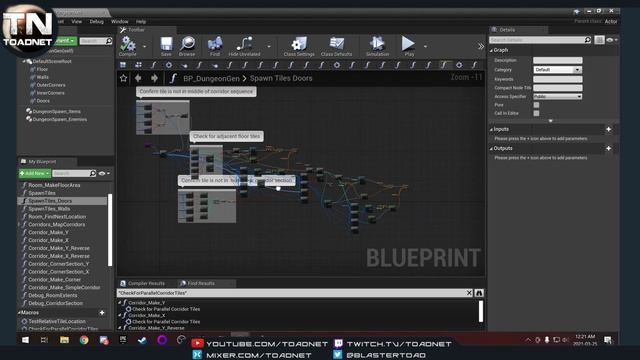This screenshot has height=360, width=640.
Task: Click the BP_DungeonGen breadcrumb
Action: [211, 78]
